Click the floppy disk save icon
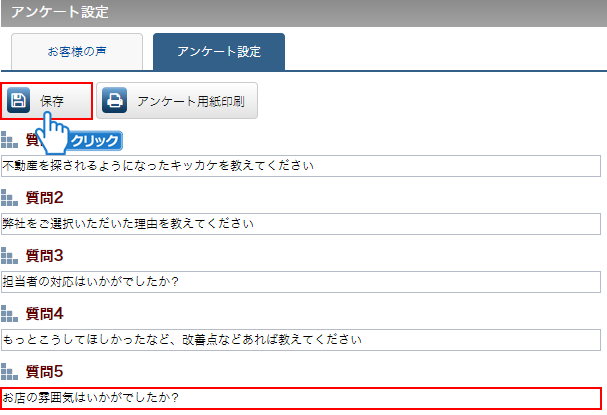Viewport: 607px width, 415px height. point(18,101)
